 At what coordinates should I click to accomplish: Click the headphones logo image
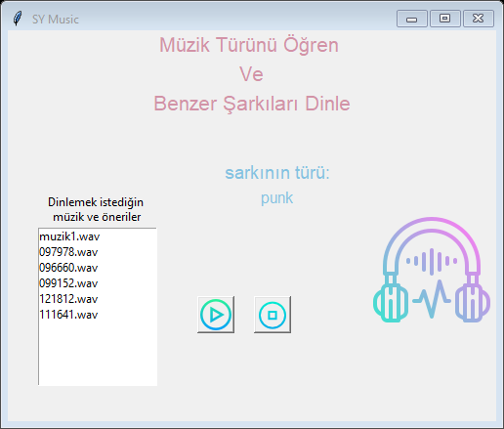(432, 270)
